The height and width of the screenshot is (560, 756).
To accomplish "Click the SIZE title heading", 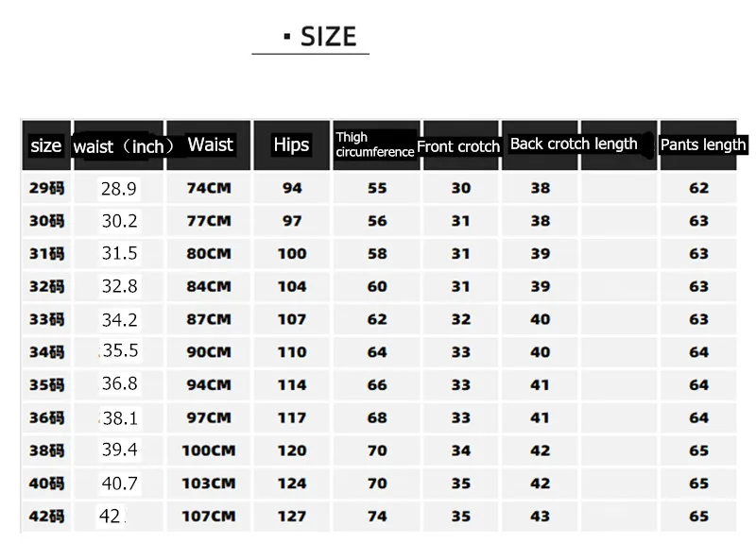I will point(319,37).
